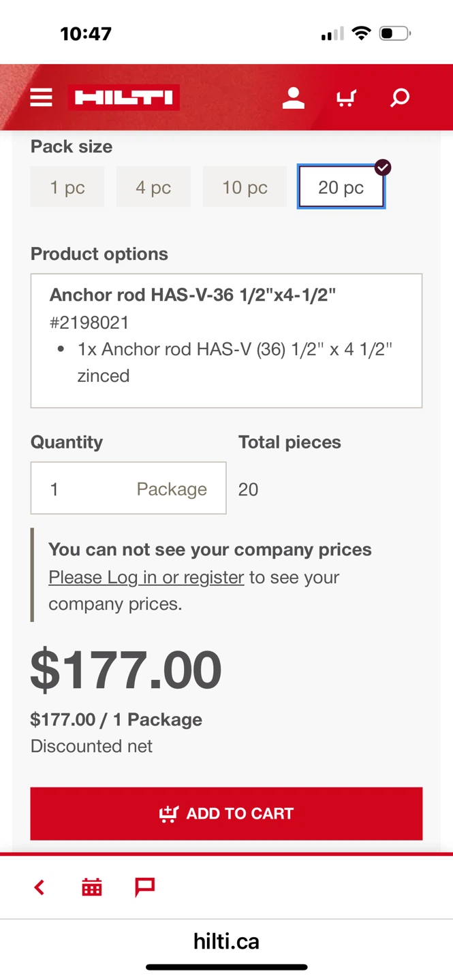Open the calendar icon in bottom bar

(x=92, y=887)
